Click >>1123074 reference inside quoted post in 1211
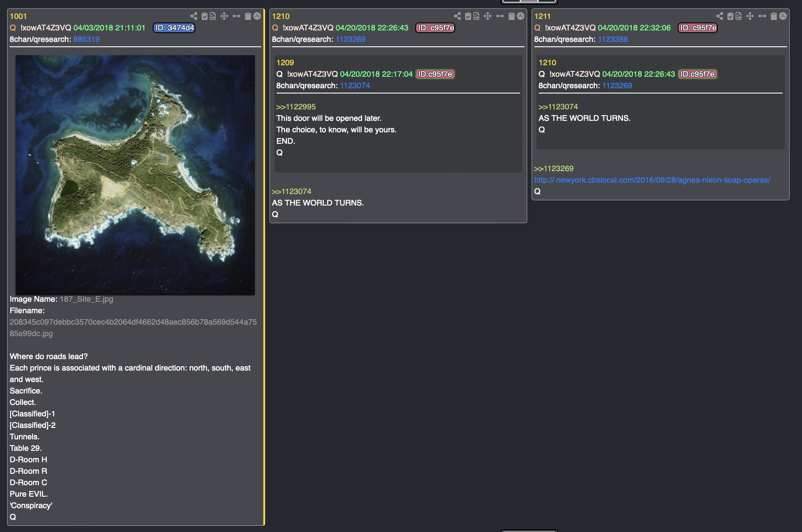 558,107
